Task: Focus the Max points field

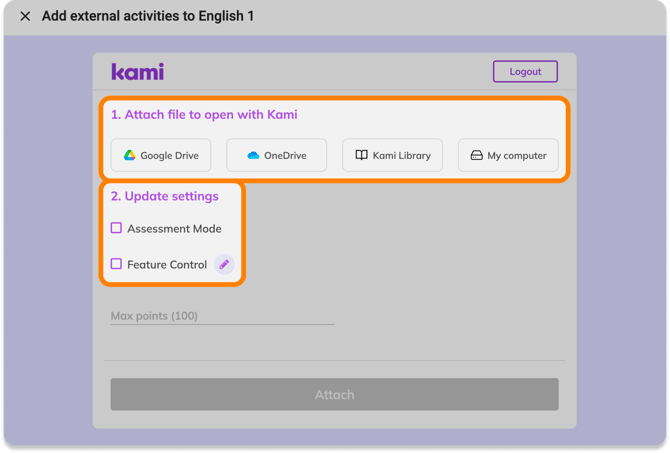Action: [222, 316]
